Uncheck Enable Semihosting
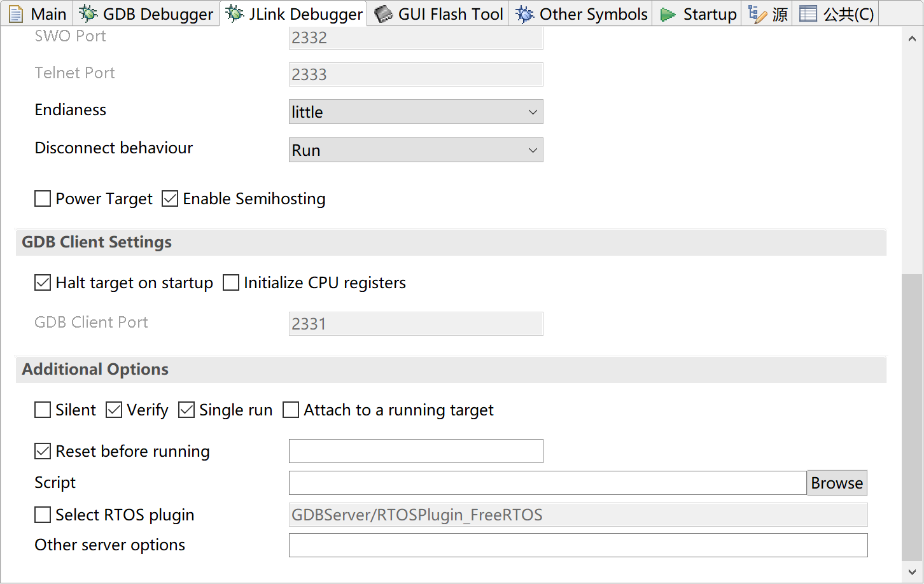This screenshot has height=584, width=924. point(170,199)
